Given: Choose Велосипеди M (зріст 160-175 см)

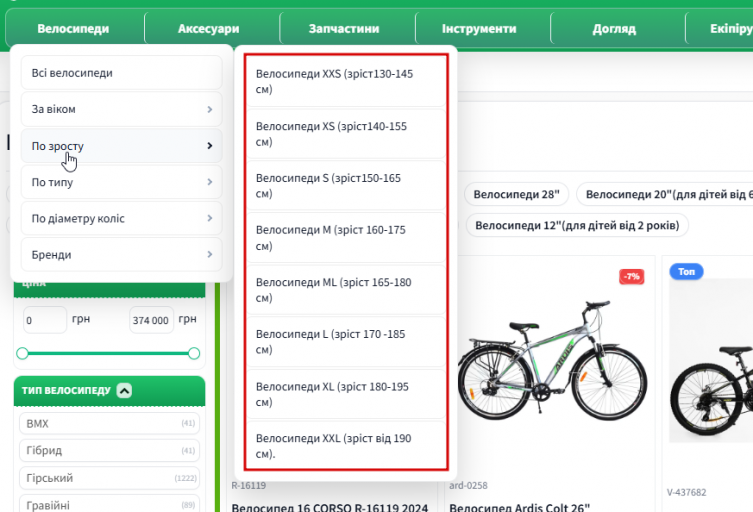Looking at the screenshot, I should tap(346, 238).
